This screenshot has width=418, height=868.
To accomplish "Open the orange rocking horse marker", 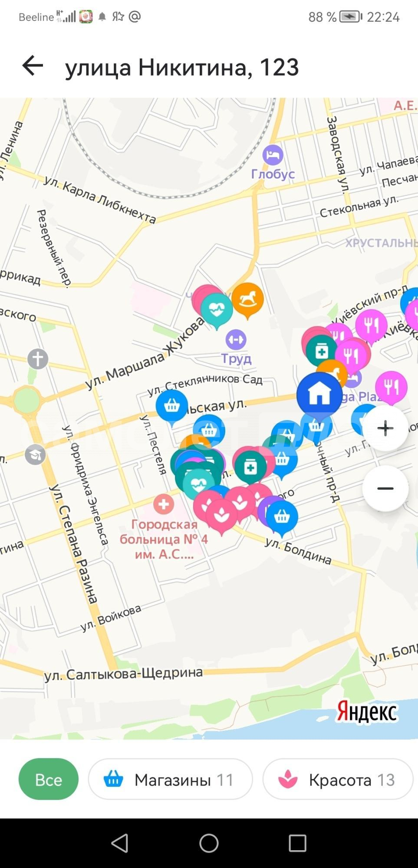I will click(247, 299).
